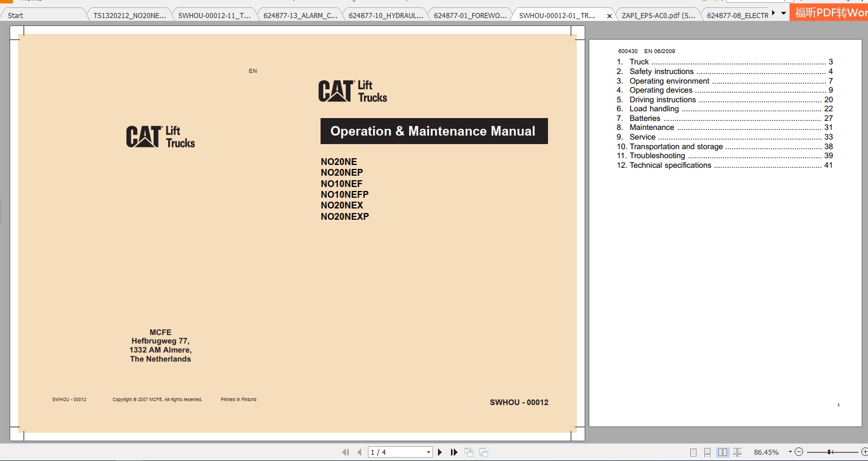Switch to the 624877-13_ALARM document tab
Screen dimensions: 868x461
coord(301,14)
